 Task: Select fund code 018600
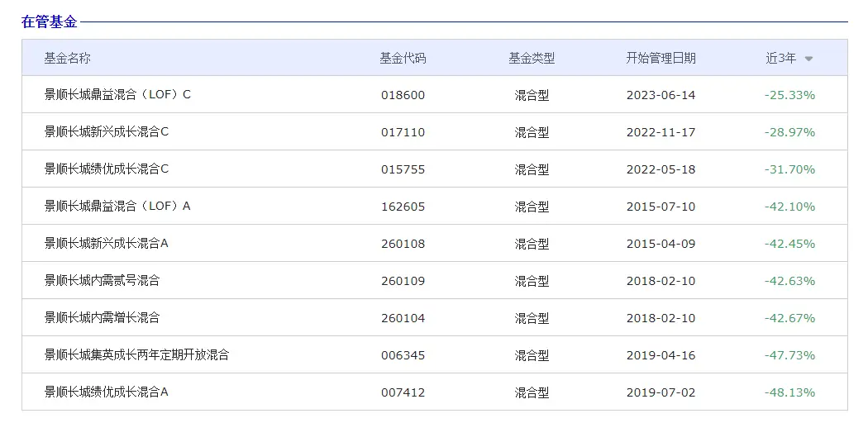click(403, 95)
